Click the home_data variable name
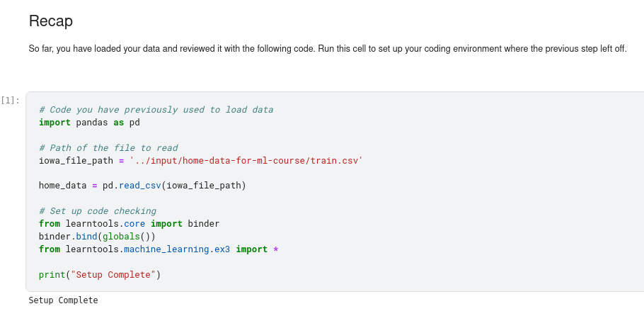 click(x=62, y=186)
